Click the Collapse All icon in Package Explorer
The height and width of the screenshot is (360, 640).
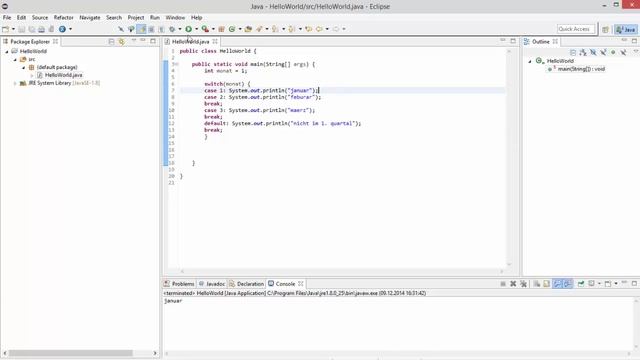coord(111,42)
